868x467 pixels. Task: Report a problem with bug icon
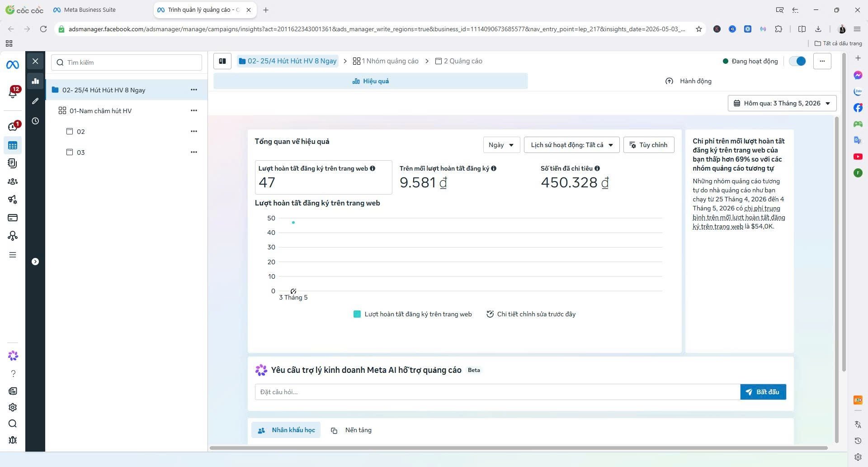click(13, 440)
